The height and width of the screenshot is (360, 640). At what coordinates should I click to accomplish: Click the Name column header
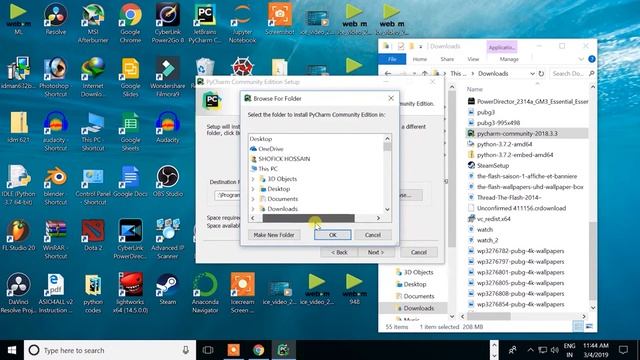click(x=475, y=89)
